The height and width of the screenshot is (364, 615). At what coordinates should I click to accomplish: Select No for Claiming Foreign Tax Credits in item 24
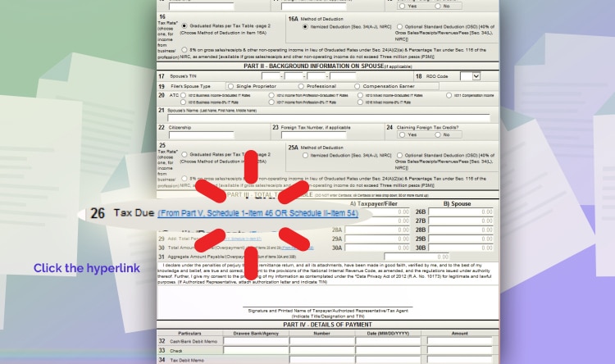click(x=437, y=135)
